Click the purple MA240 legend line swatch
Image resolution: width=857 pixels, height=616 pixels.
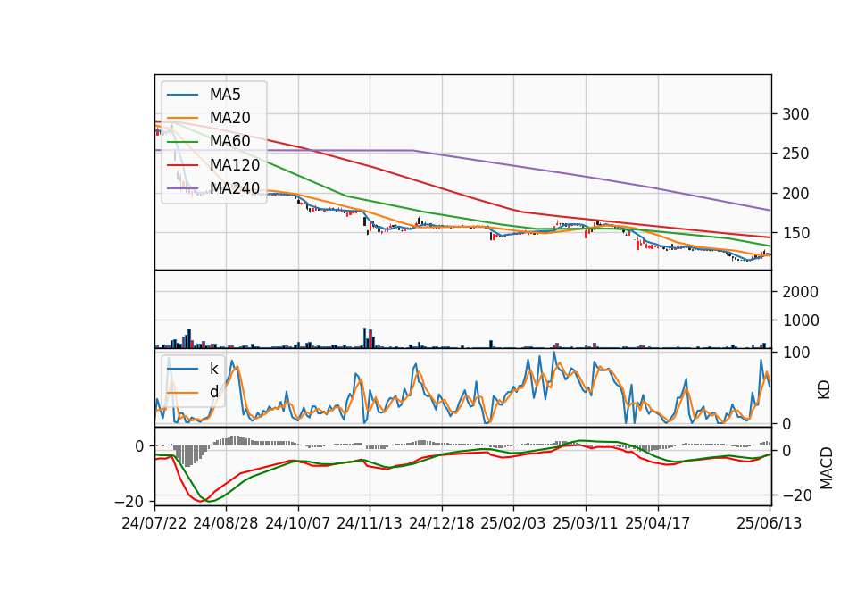182,188
